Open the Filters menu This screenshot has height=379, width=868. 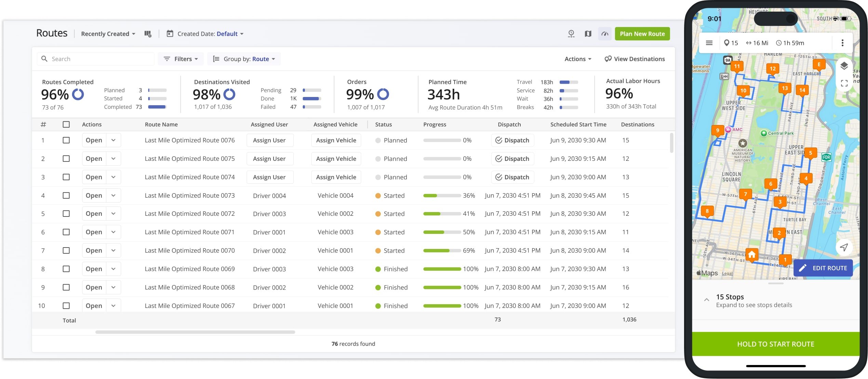coord(181,59)
